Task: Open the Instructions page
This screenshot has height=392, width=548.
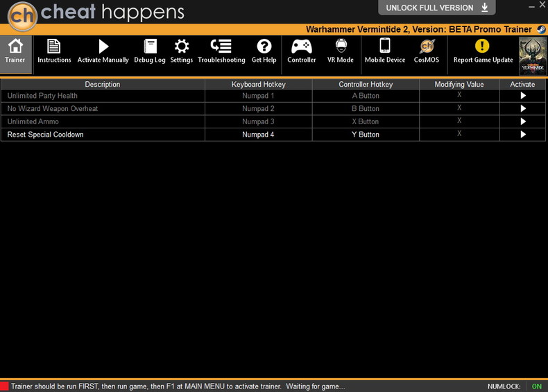Action: click(54, 51)
